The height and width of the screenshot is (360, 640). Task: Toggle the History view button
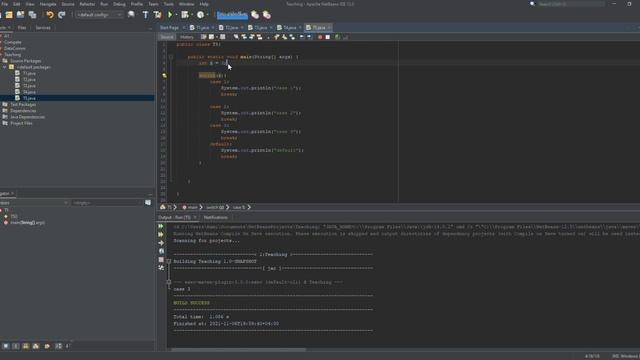pos(187,37)
